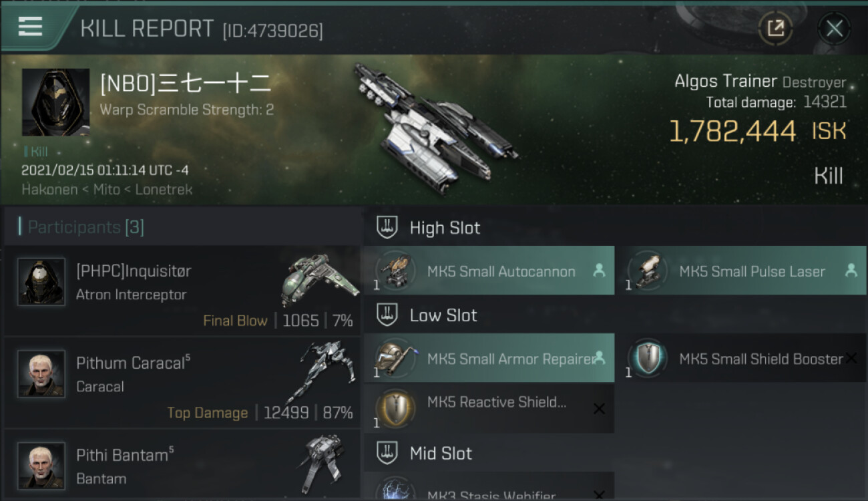Select the MK5 Small Pulse Laser icon
The width and height of the screenshot is (868, 501).
coord(646,271)
